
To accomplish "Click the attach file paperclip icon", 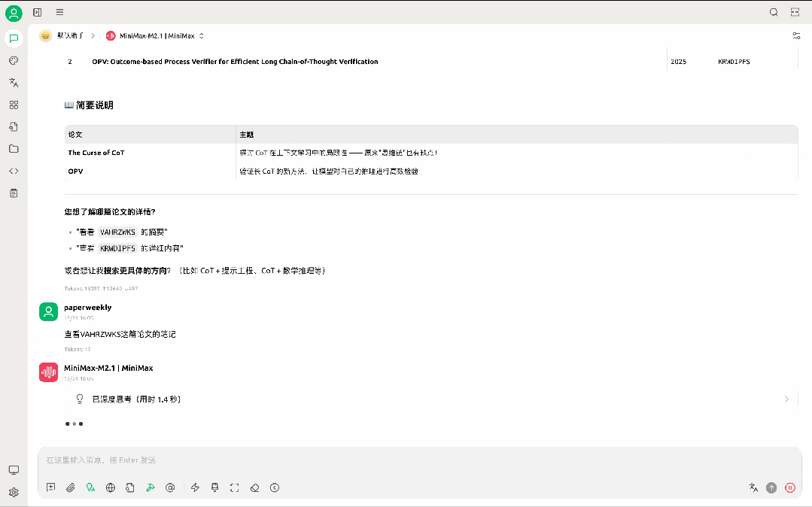I will tap(71, 487).
